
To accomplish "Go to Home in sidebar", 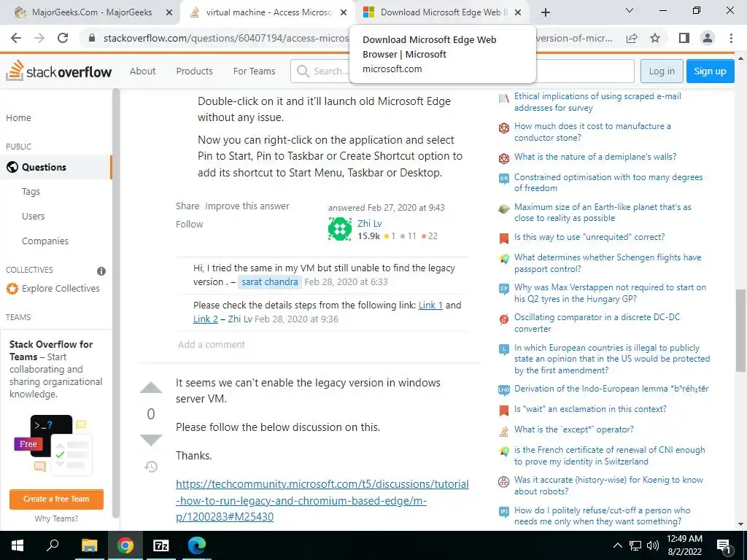I will 18,117.
